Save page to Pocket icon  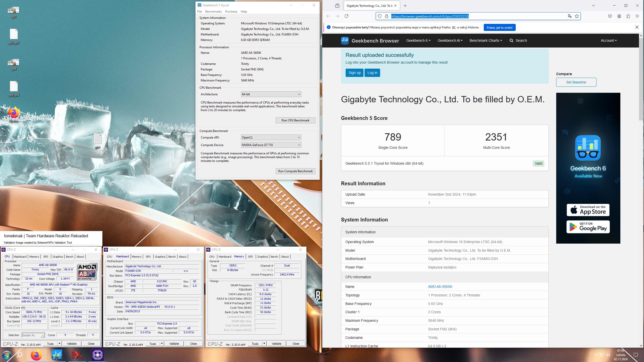click(610, 16)
